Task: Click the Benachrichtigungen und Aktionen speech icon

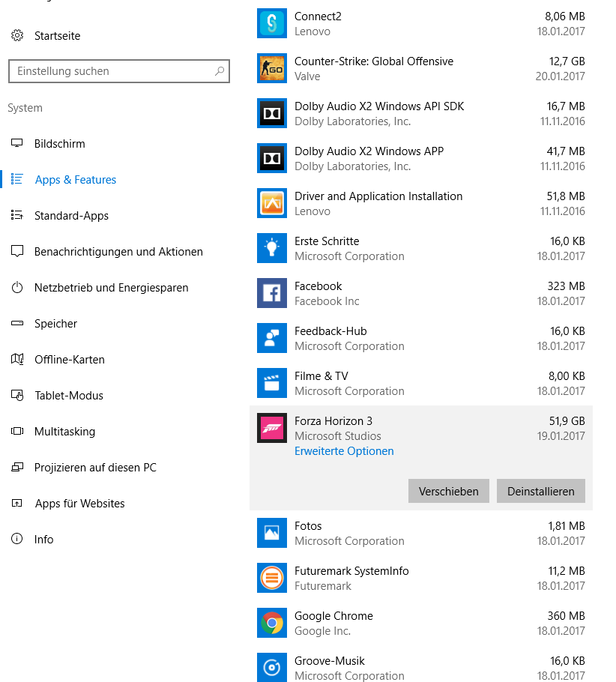Action: [x=17, y=251]
